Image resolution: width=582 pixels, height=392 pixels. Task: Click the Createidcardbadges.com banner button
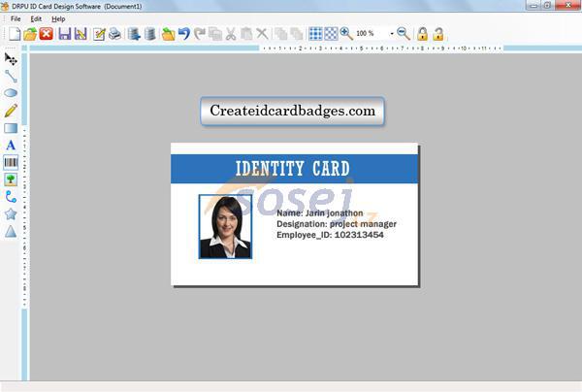point(292,111)
